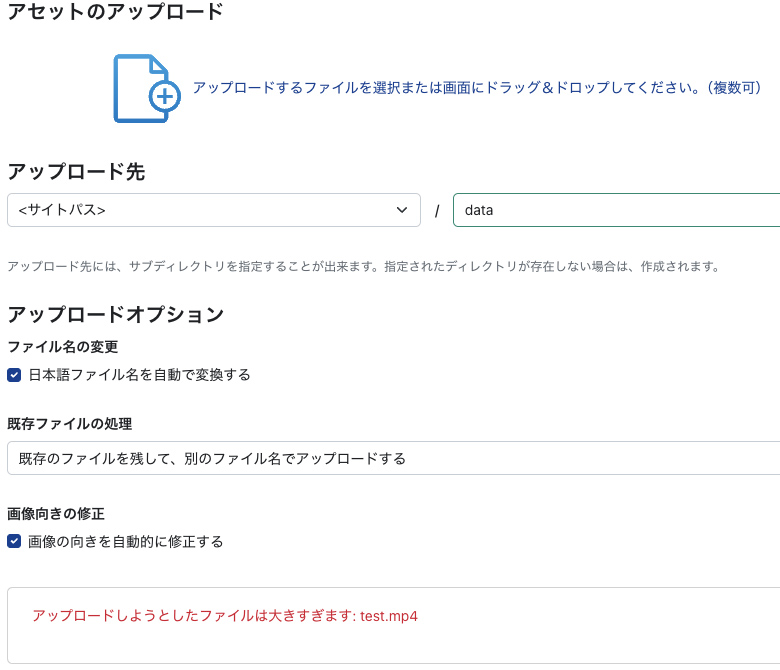
Task: Toggle the 日本語ファイル名を自動で変換する checkbox
Action: 14,375
